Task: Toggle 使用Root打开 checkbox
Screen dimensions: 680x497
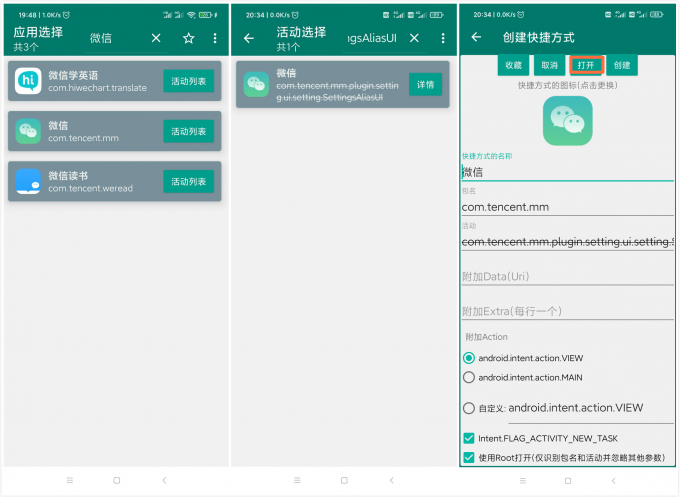Action: click(469, 458)
